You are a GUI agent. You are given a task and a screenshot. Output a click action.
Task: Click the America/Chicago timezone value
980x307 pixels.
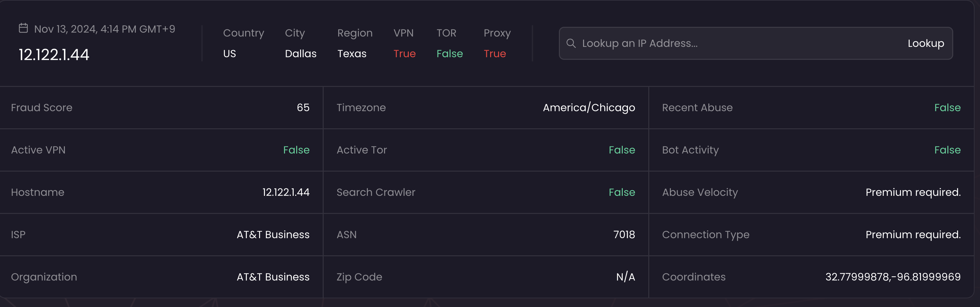coord(589,108)
